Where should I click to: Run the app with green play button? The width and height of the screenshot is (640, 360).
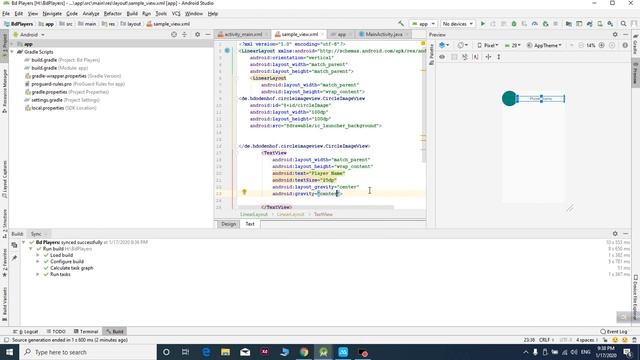[483, 24]
